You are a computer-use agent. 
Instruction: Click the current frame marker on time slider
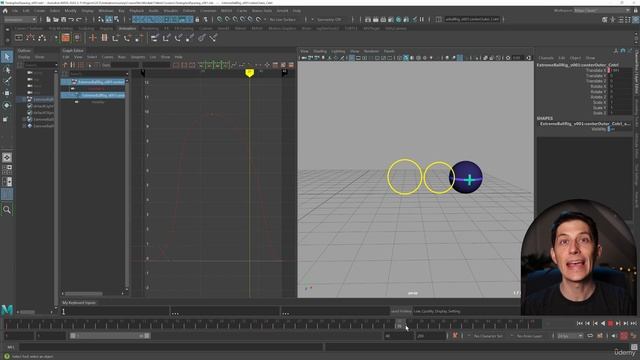pyautogui.click(x=400, y=324)
